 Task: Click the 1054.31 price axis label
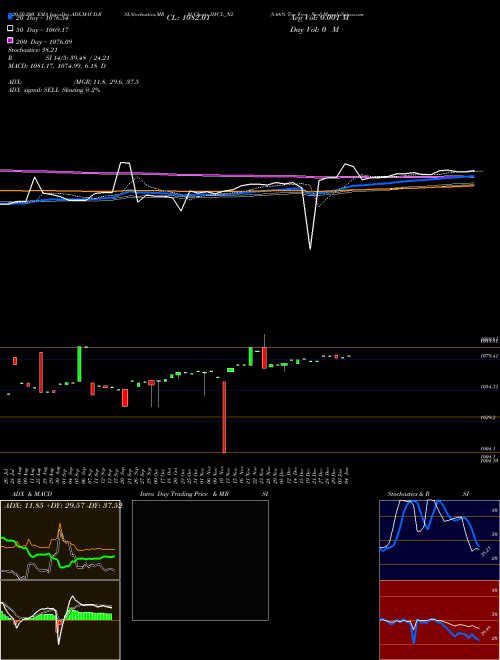[x=490, y=387]
